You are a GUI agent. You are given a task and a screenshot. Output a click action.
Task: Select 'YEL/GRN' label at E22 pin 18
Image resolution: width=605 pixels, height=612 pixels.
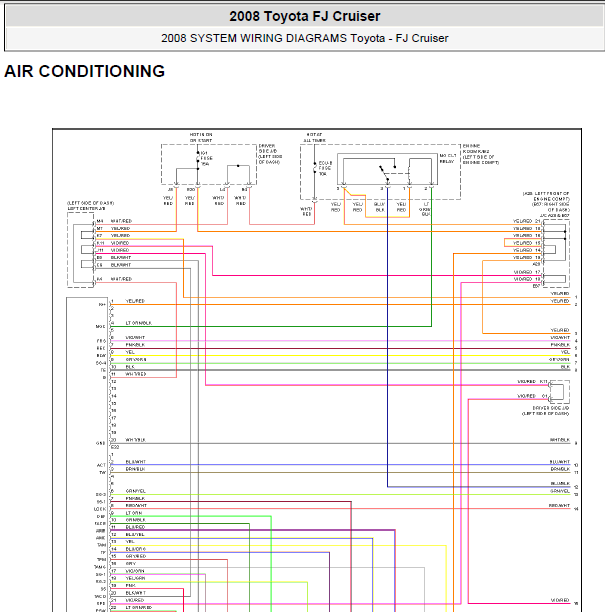135,578
